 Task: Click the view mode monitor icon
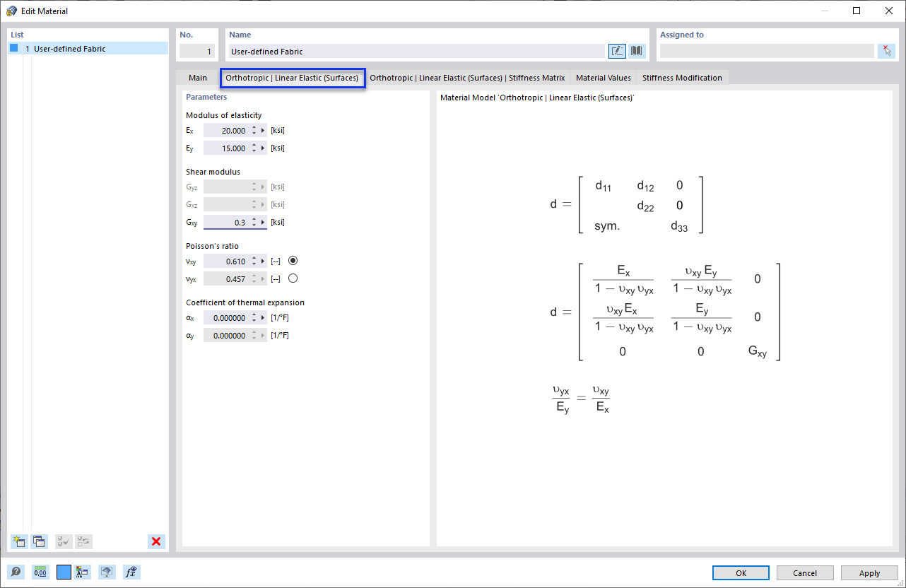(107, 572)
